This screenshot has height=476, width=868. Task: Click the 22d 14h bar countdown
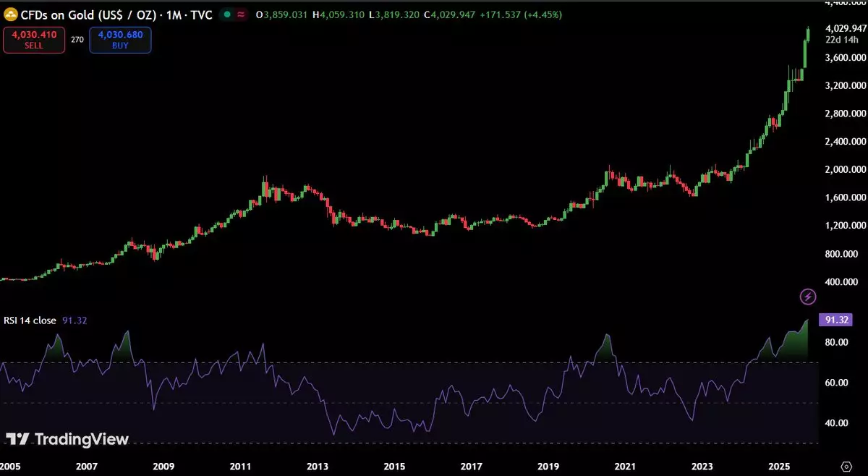(x=842, y=40)
